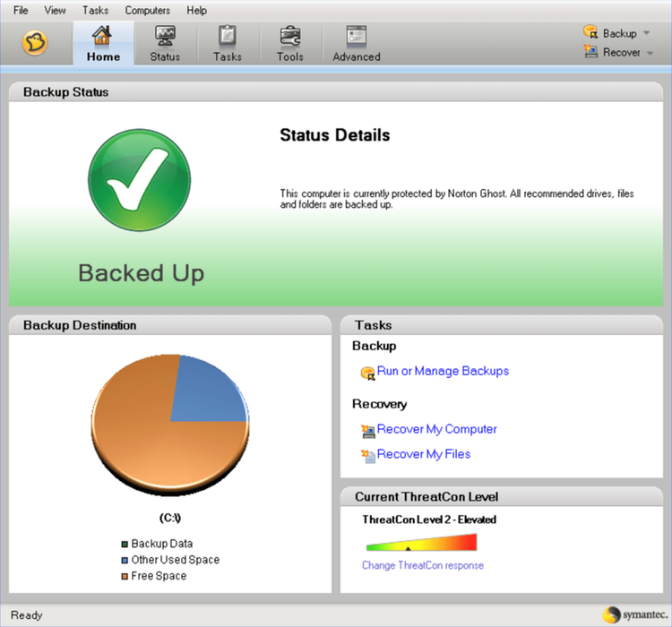Click the blue used-space pie slice
672x627 pixels.
(x=206, y=392)
